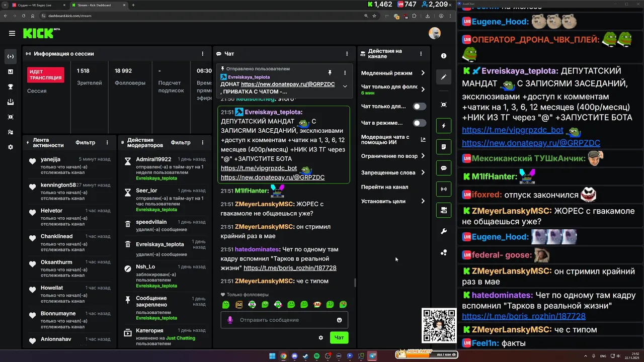644x362 pixels.
Task: Select the pencil edit icon in right toolbar
Action: (x=444, y=77)
